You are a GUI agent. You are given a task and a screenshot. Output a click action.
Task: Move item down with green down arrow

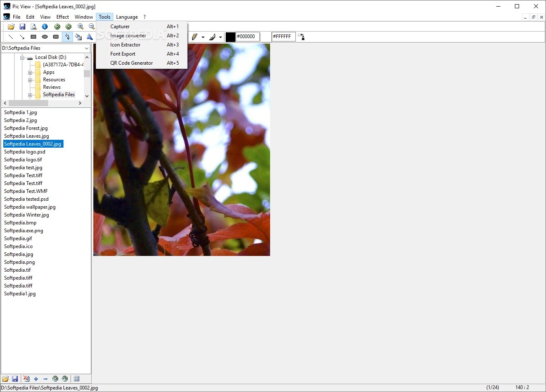pyautogui.click(x=65, y=379)
